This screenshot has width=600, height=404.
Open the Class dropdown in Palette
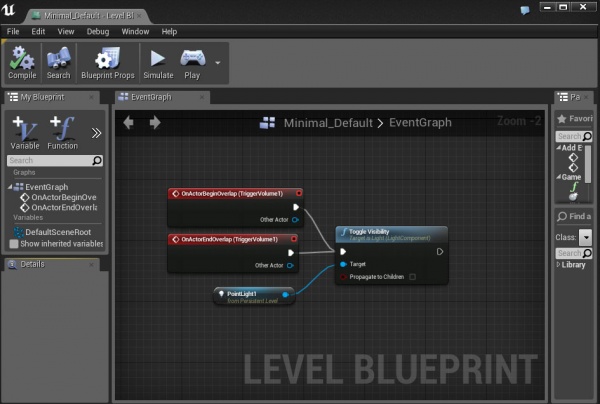[x=585, y=237]
